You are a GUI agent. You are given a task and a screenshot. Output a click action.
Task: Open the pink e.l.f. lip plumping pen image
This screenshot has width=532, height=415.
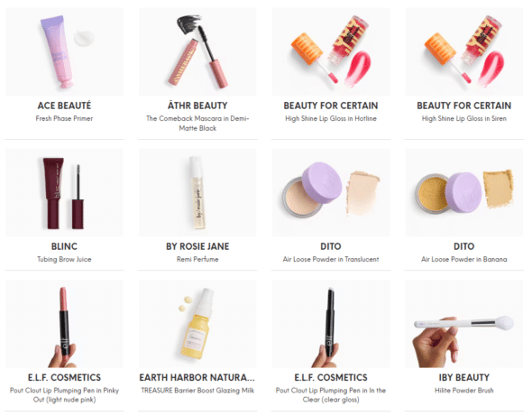64,324
